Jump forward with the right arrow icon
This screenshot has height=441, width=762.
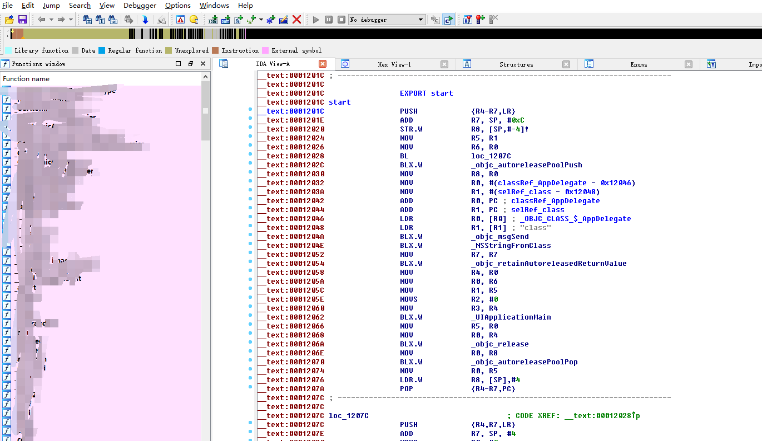[61, 19]
